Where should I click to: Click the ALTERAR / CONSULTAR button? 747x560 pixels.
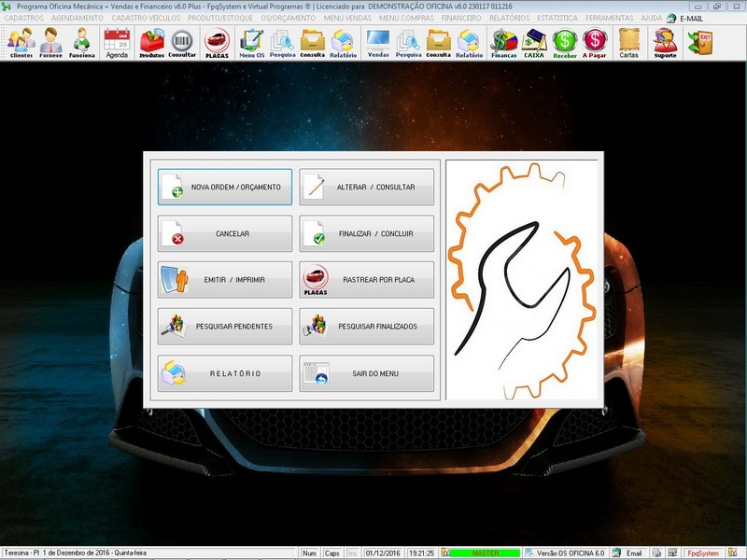(x=366, y=188)
